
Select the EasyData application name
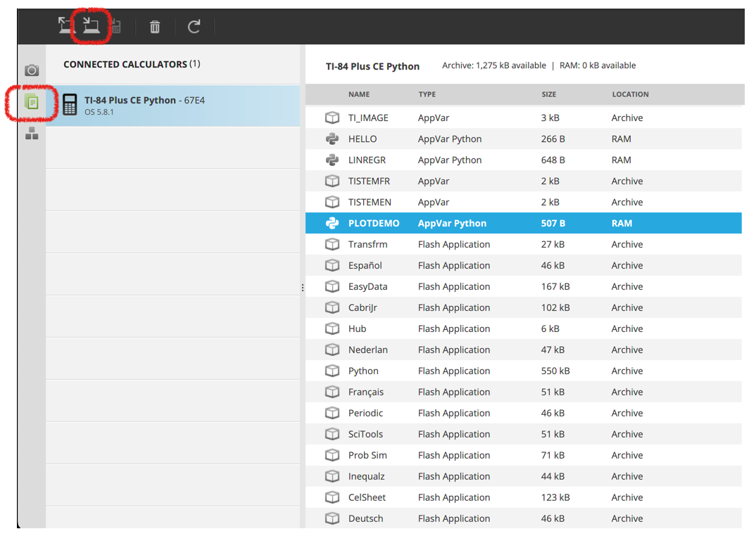click(x=368, y=287)
